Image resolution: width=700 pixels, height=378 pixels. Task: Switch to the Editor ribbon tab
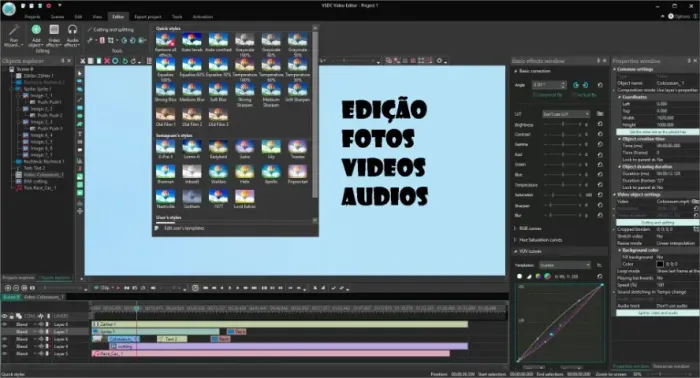[118, 17]
